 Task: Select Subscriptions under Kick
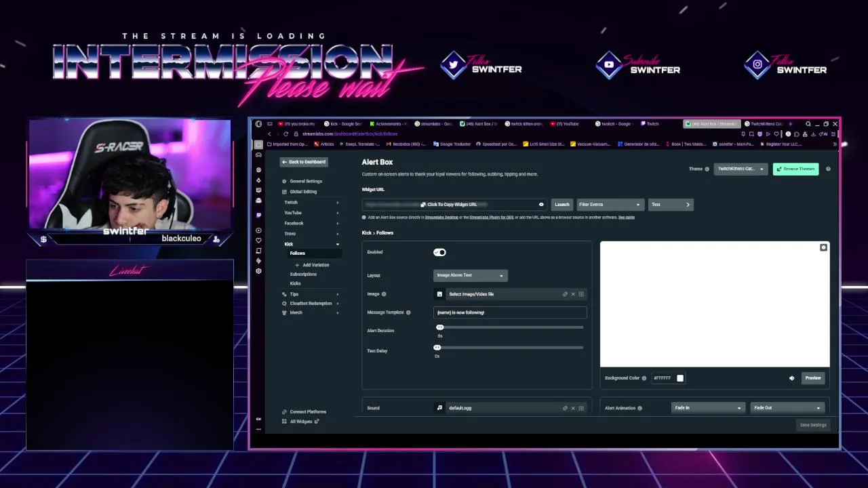303,274
